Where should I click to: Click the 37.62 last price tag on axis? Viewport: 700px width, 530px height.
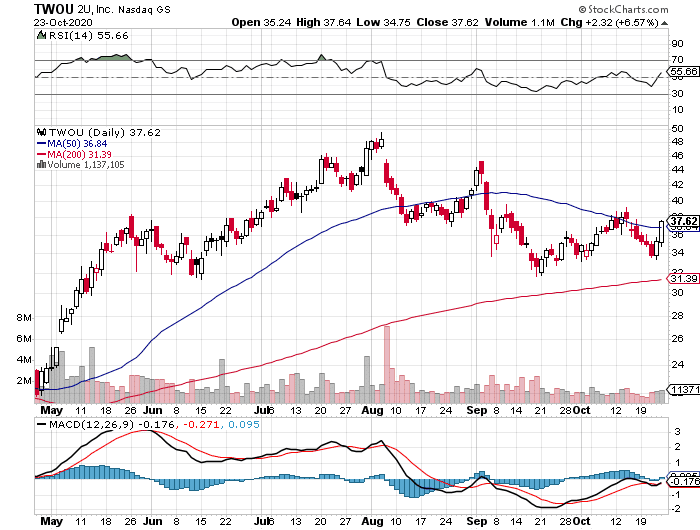point(683,221)
